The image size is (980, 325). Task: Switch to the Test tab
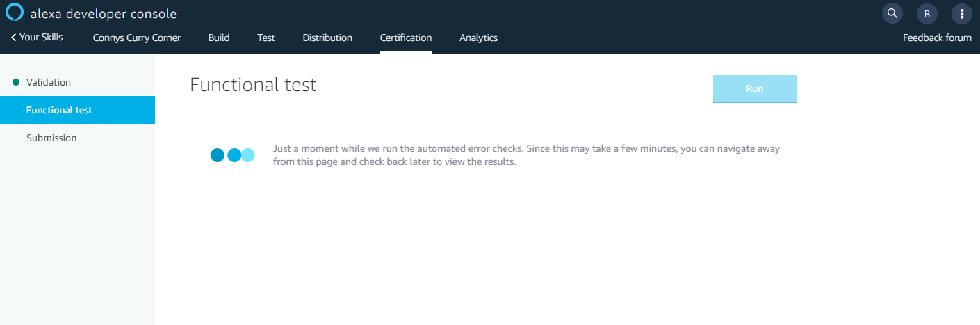(266, 38)
